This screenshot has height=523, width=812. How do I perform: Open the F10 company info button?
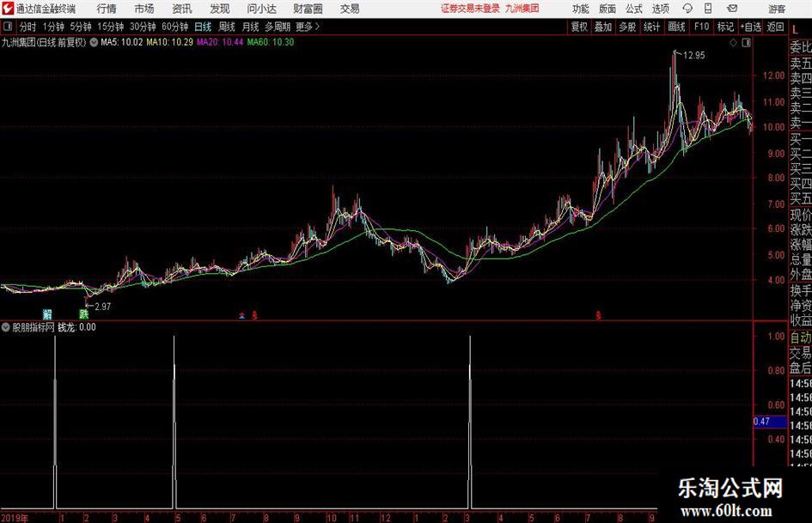click(x=701, y=27)
